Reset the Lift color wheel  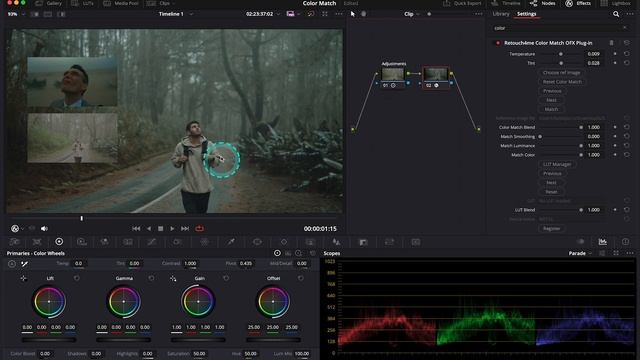coord(76,278)
